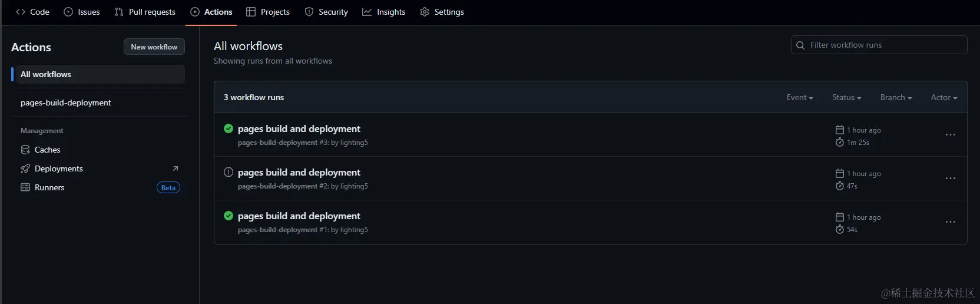Expand the Branch filter dropdown

tap(896, 97)
